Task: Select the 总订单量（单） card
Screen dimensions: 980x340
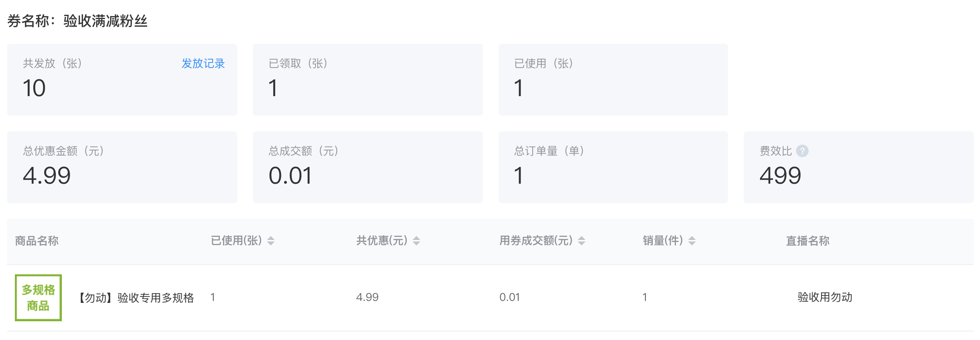Action: [x=613, y=167]
